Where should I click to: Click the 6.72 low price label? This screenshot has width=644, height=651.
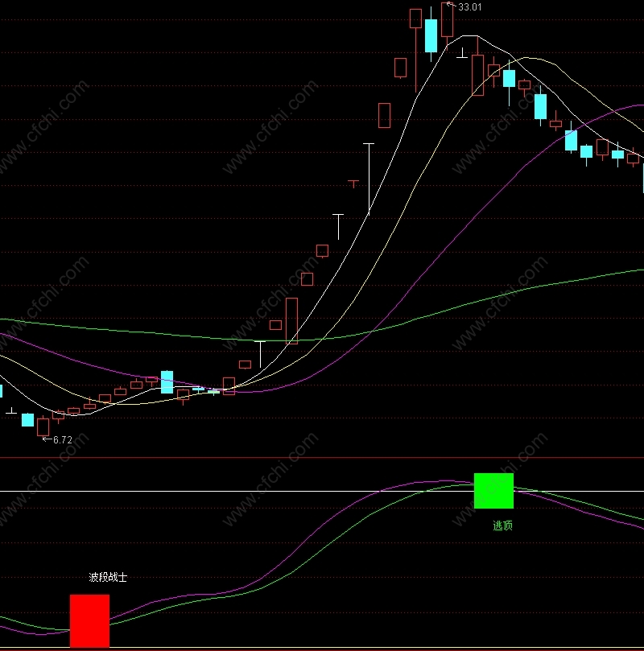tap(63, 439)
